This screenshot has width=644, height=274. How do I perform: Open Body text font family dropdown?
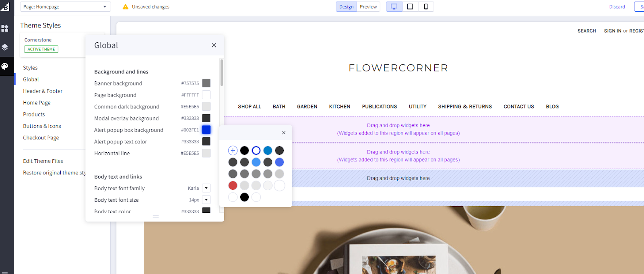click(206, 188)
